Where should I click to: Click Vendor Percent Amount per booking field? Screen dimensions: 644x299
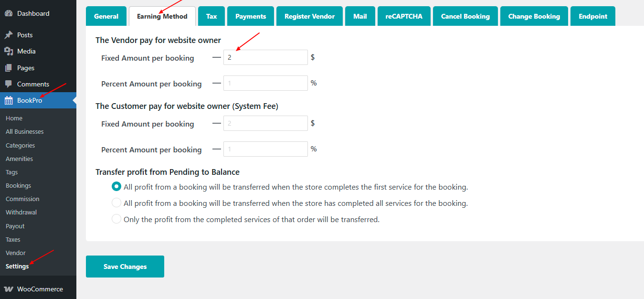coord(265,83)
